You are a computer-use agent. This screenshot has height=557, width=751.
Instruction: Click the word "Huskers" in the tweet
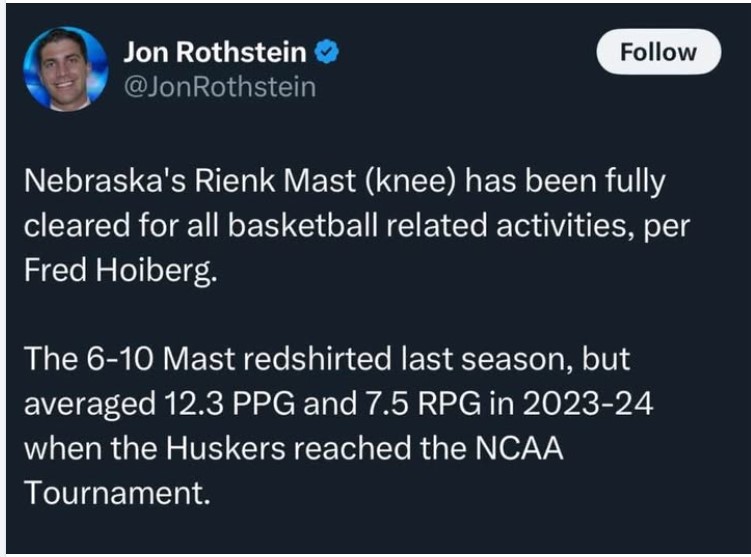(234, 448)
